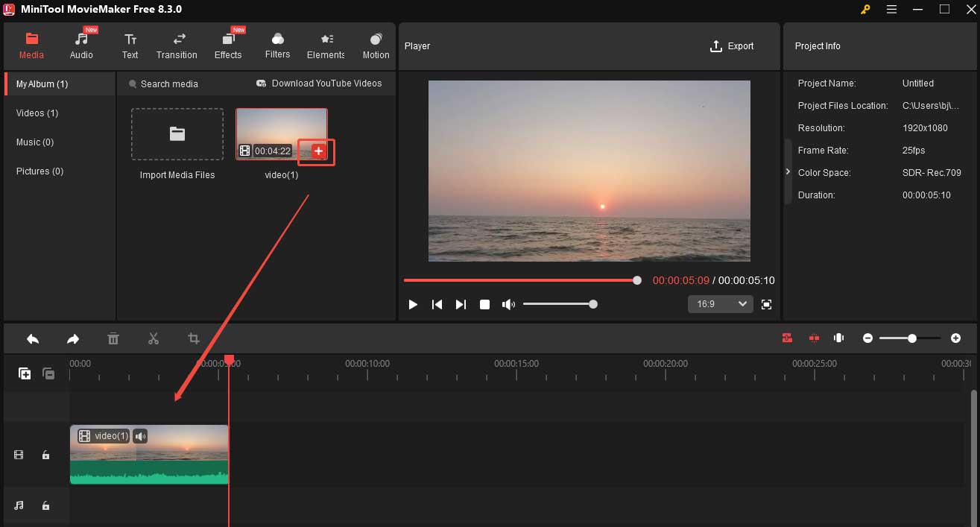
Task: Zoom out the timeline minus button
Action: 867,338
